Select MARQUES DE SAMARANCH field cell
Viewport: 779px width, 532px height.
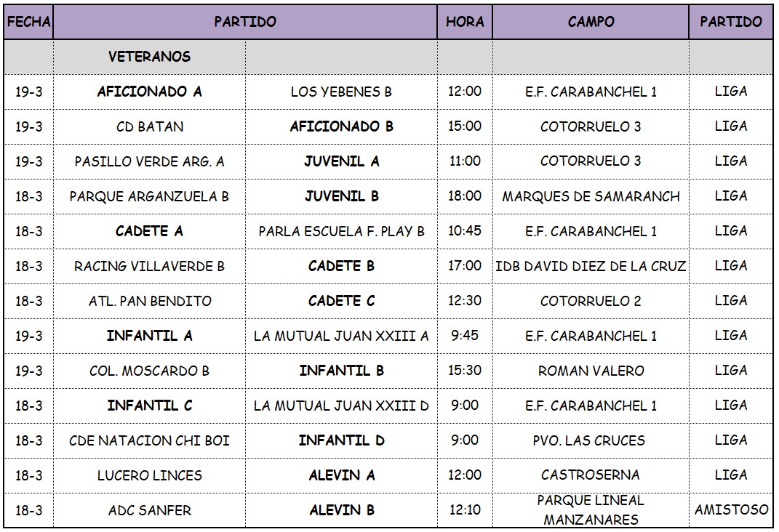(x=591, y=196)
